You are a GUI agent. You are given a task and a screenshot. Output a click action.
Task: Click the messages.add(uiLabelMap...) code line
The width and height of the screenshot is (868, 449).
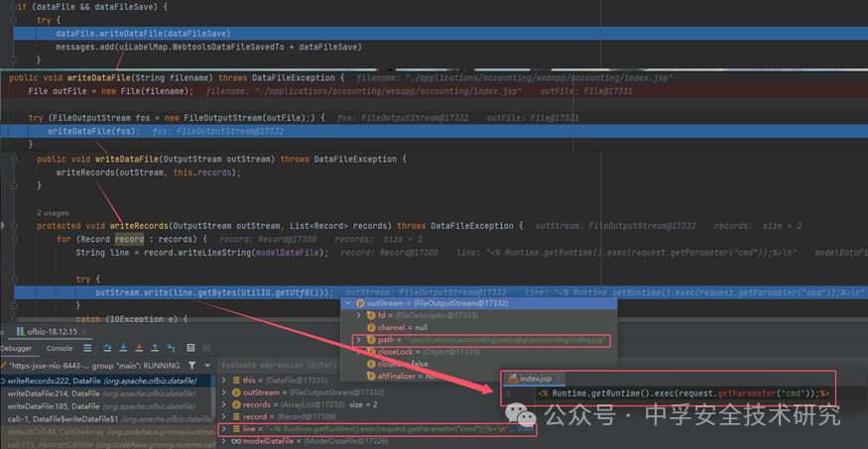tap(208, 47)
